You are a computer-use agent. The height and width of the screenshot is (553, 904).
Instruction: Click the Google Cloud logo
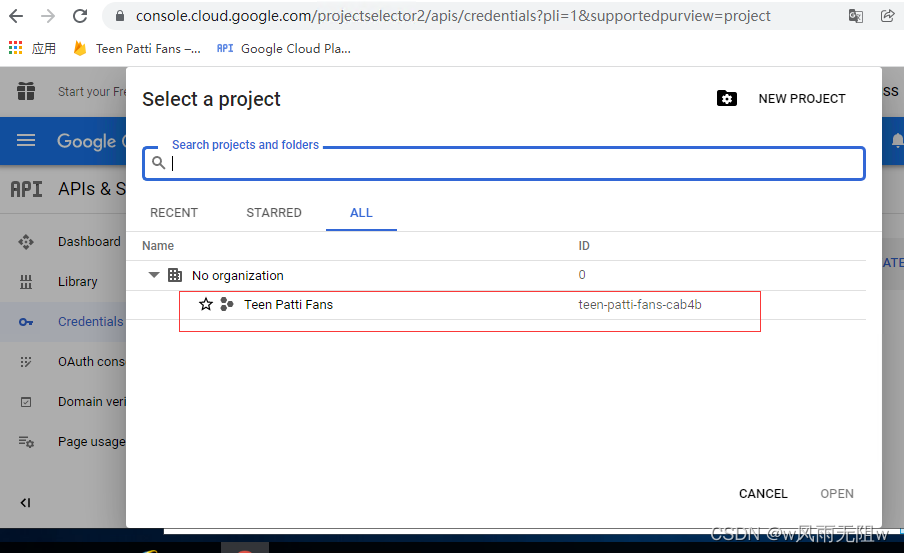[91, 141]
